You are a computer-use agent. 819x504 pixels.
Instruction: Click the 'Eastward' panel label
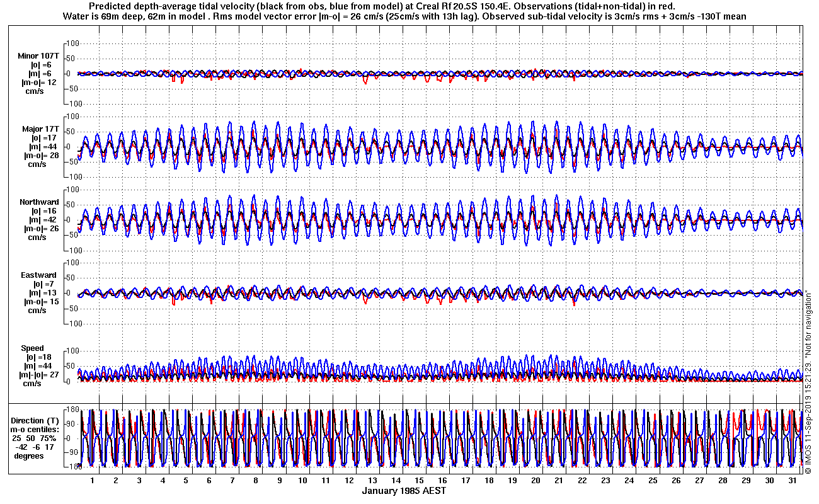[39, 275]
